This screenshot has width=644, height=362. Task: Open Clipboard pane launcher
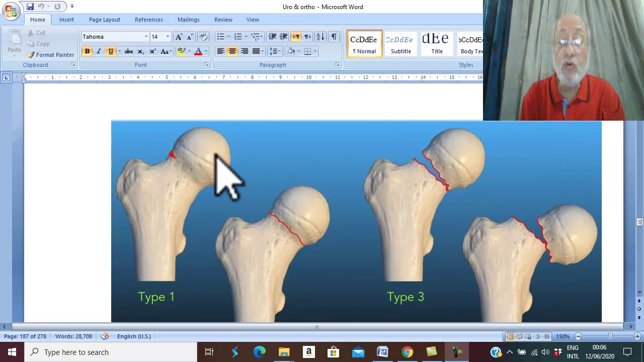pos(73,65)
